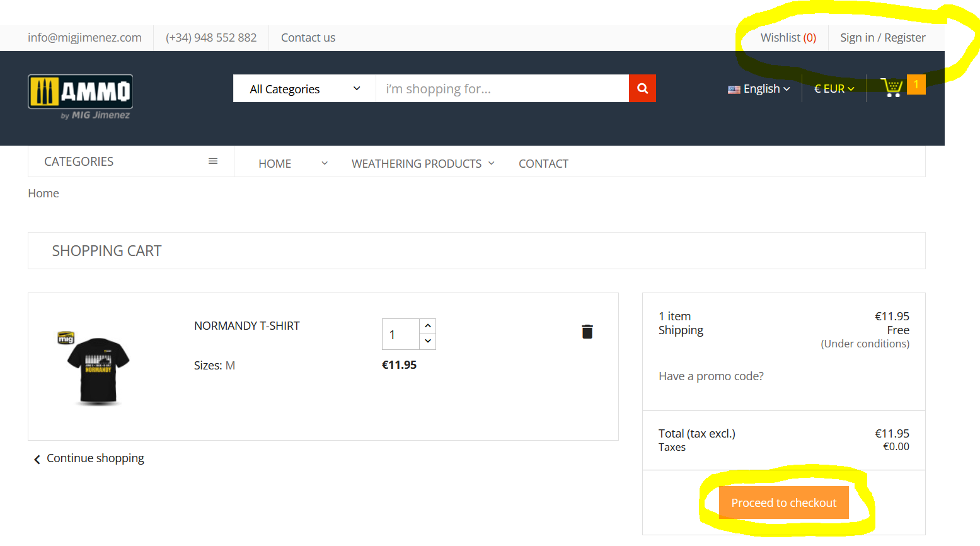This screenshot has height=546, width=980.
Task: Open the Home menu item
Action: [x=275, y=163]
